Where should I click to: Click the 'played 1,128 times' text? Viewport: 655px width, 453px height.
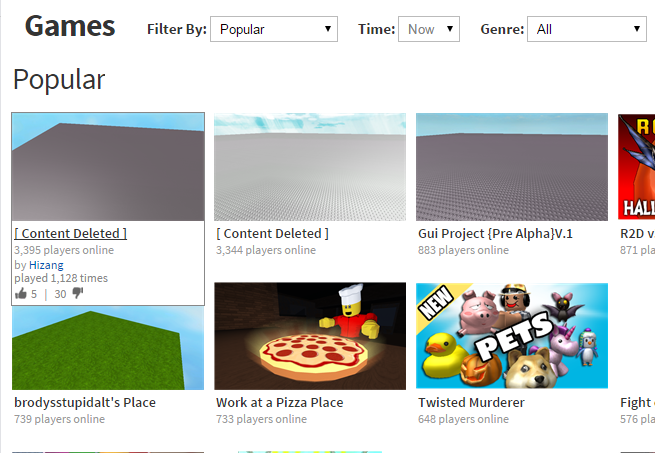click(61, 278)
